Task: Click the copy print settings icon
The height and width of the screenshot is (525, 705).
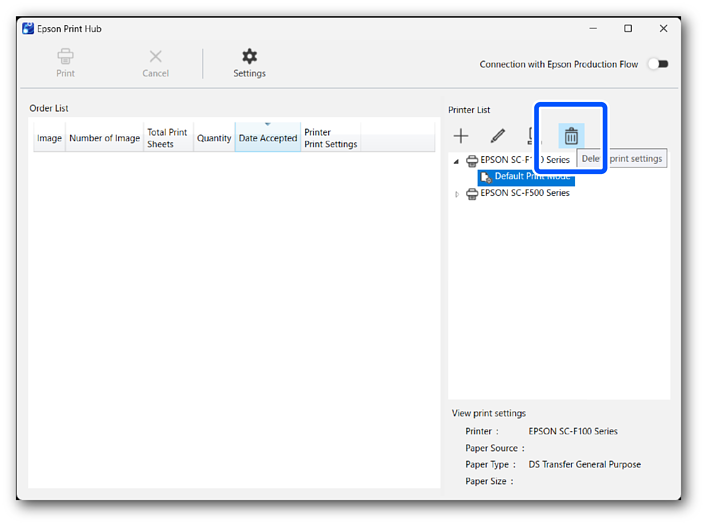Action: click(533, 136)
